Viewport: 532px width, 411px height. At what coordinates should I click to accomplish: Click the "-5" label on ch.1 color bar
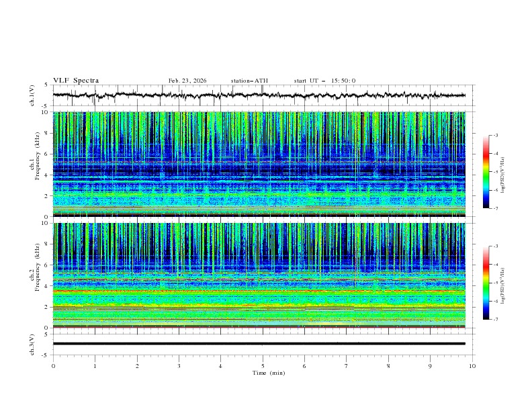[496, 172]
